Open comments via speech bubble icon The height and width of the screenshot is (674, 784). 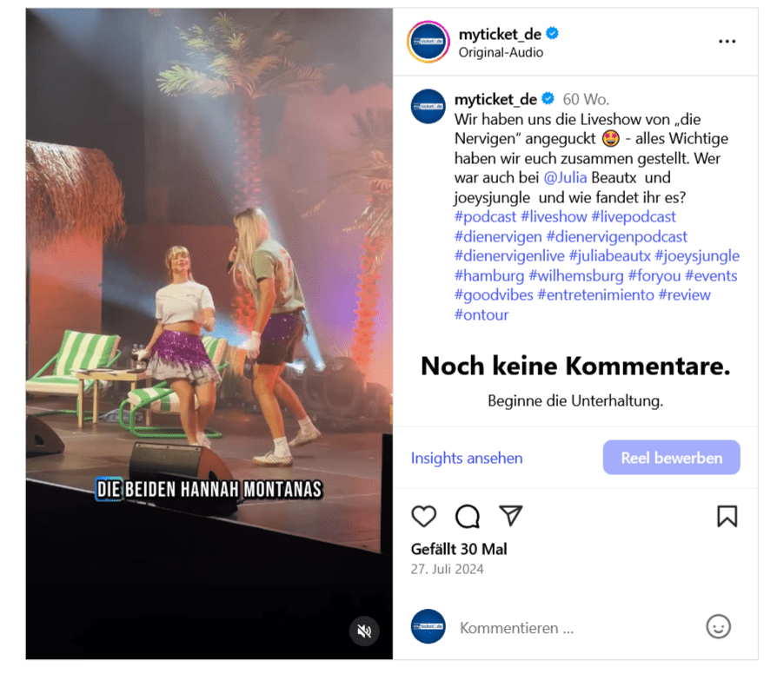[468, 516]
